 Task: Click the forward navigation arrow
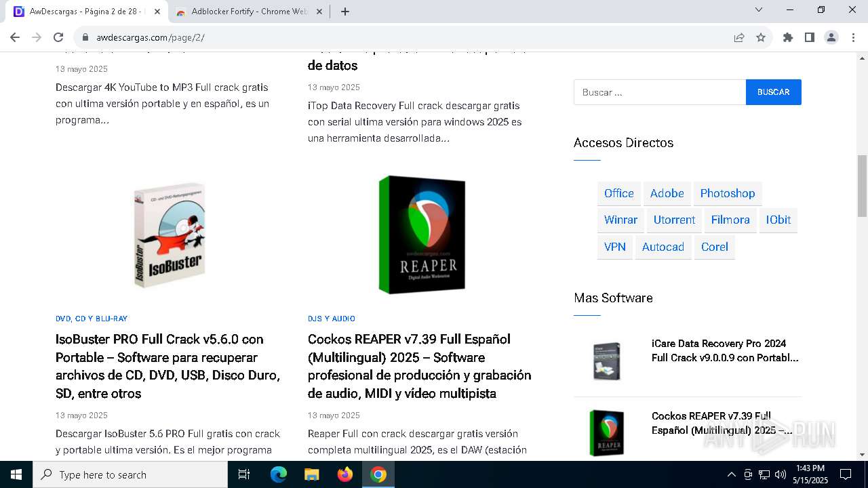tap(37, 37)
